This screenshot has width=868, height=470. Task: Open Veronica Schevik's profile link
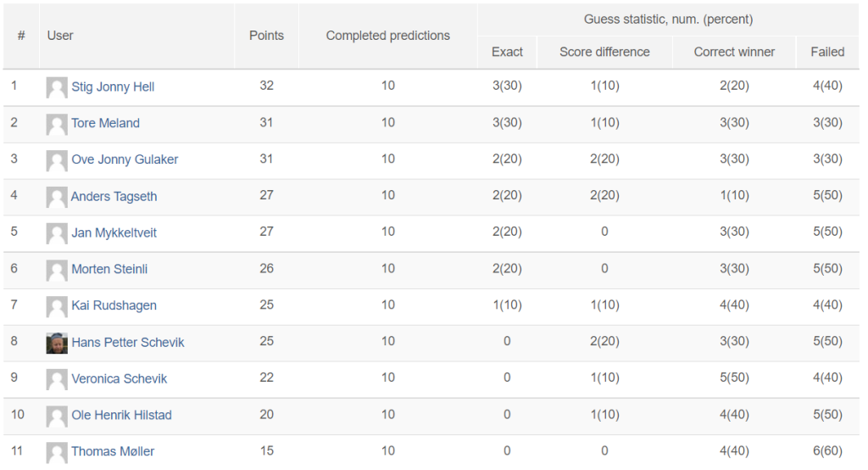(x=119, y=378)
